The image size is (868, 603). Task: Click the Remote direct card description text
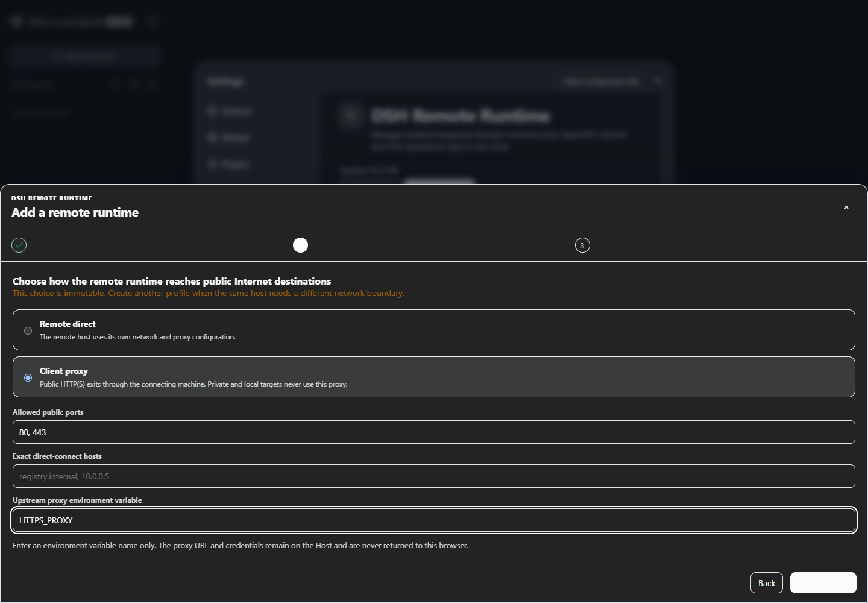click(x=137, y=337)
